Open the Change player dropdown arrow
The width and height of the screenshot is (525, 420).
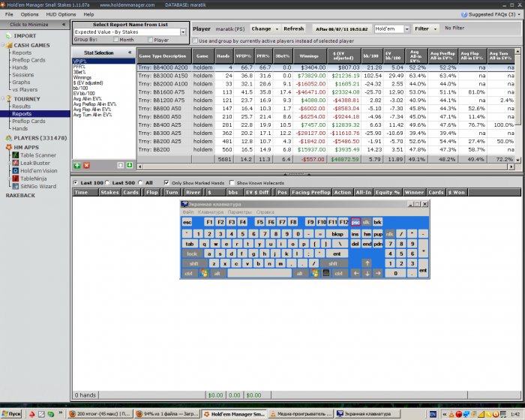click(x=277, y=28)
